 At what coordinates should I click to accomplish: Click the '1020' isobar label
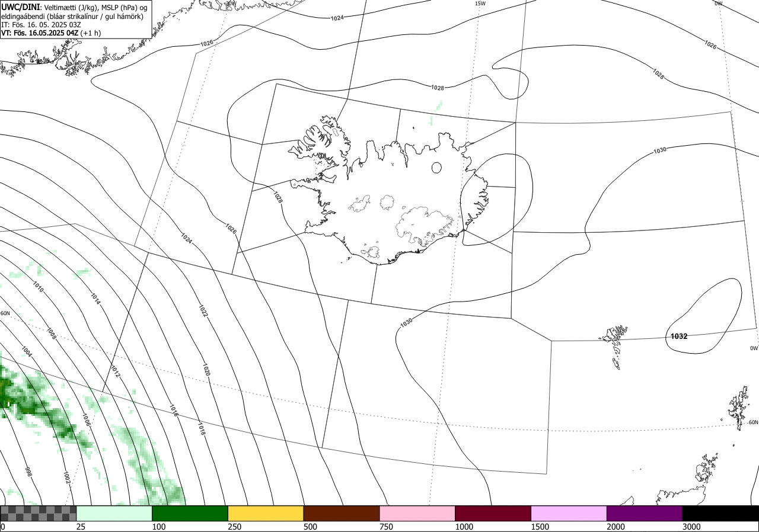click(x=206, y=370)
